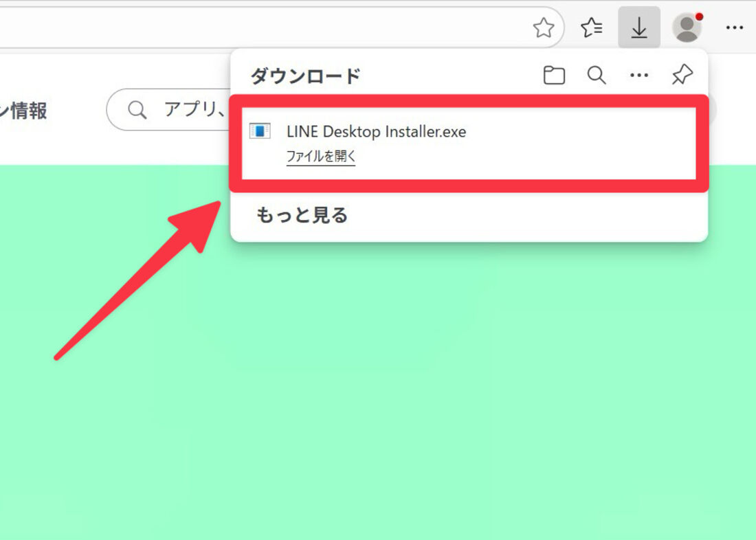Click the LINE Desktop Installer file icon
756x540 pixels.
[x=260, y=131]
